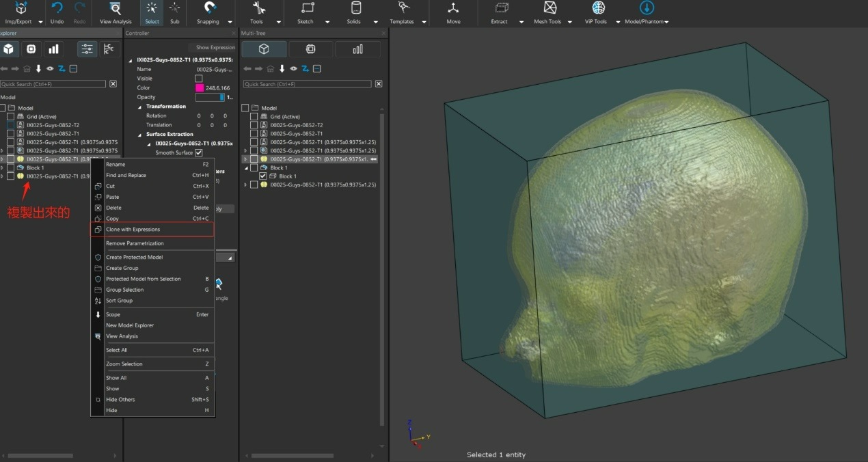
Task: Click the Multi-Tree Quick Search field
Action: click(308, 84)
